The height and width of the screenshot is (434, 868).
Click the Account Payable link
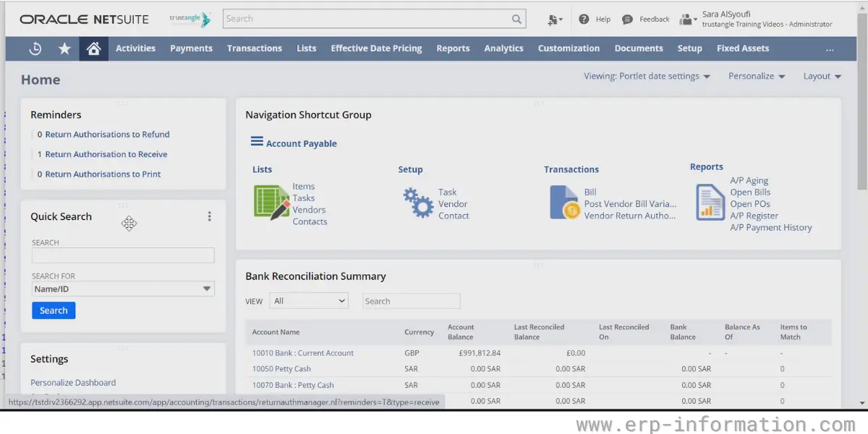click(302, 143)
